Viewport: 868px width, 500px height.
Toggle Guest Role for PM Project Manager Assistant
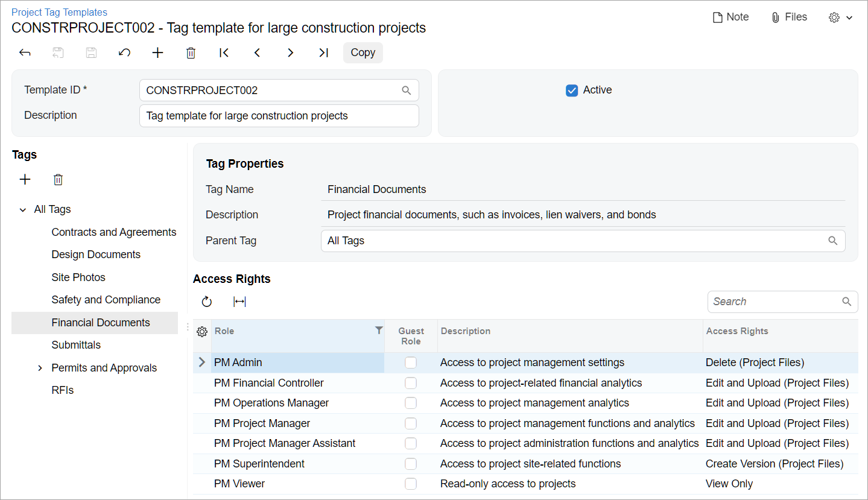(x=411, y=443)
